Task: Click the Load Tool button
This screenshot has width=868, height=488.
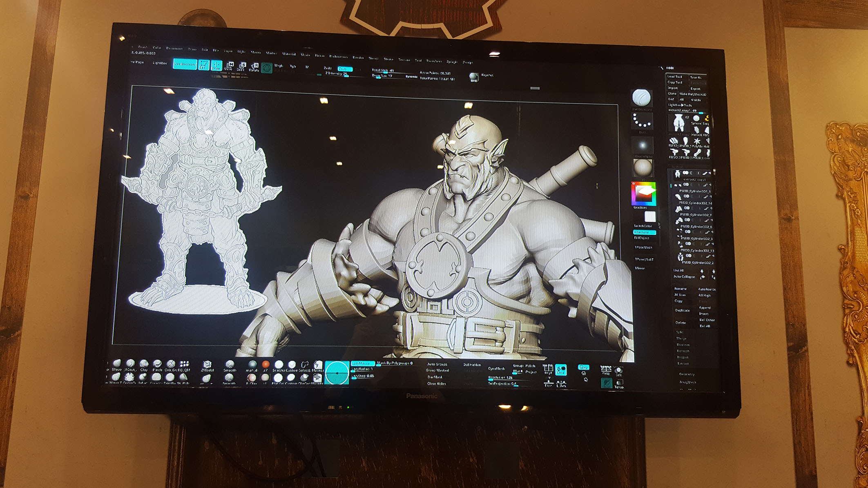Action: point(674,77)
